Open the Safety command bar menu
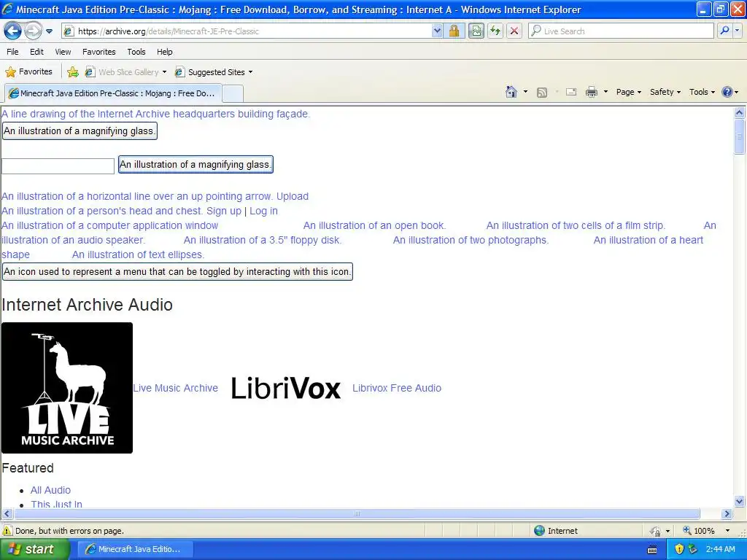The width and height of the screenshot is (747, 560). tap(665, 92)
